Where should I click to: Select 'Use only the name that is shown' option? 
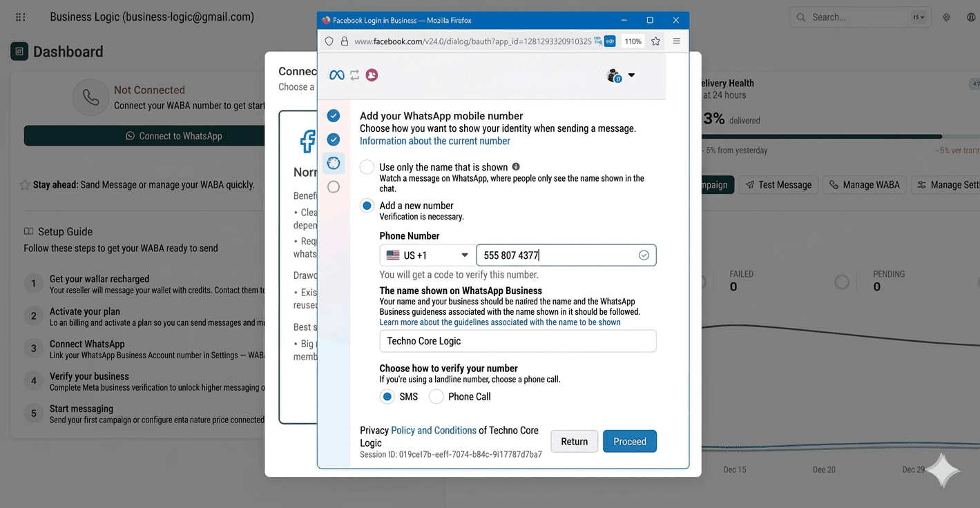[367, 167]
